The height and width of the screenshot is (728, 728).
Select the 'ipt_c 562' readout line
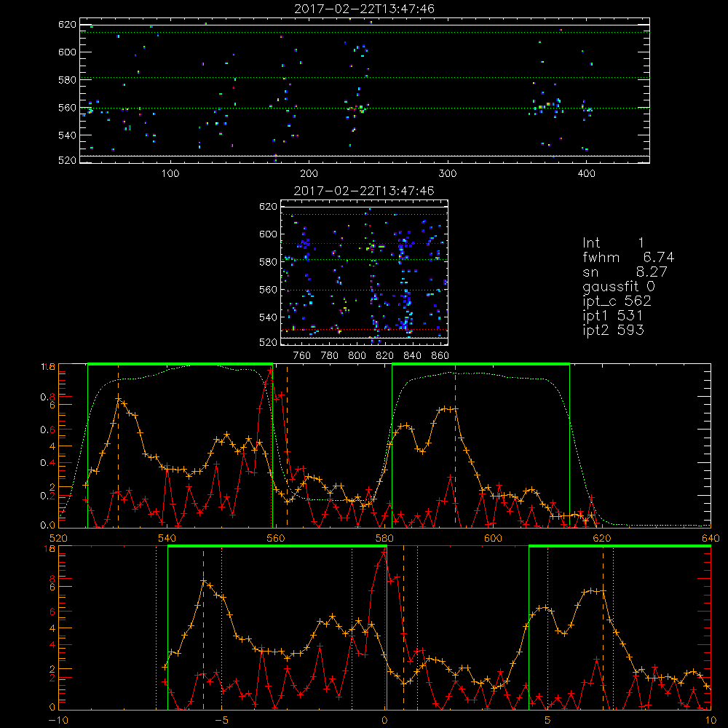click(x=617, y=301)
